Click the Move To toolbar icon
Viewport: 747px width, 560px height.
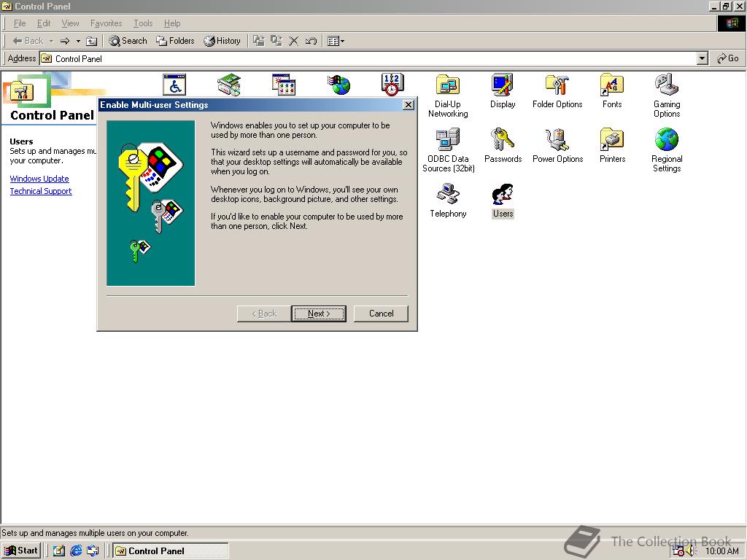tap(259, 41)
